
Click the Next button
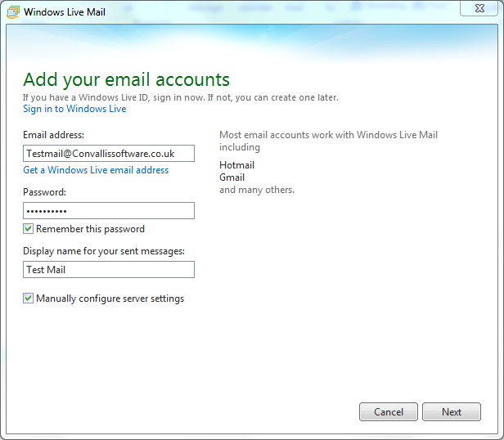[452, 411]
